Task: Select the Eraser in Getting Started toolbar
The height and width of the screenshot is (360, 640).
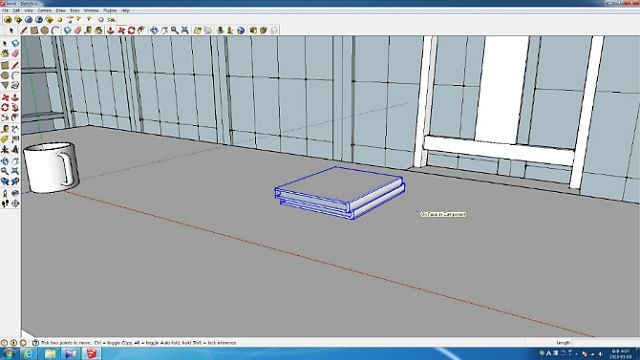Action: point(78,30)
